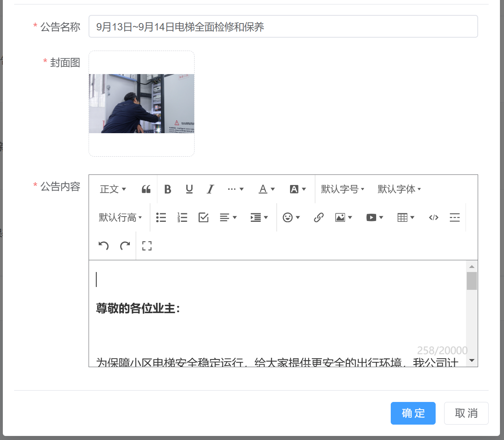Toggle bold formatting
504x440 pixels.
tap(167, 189)
